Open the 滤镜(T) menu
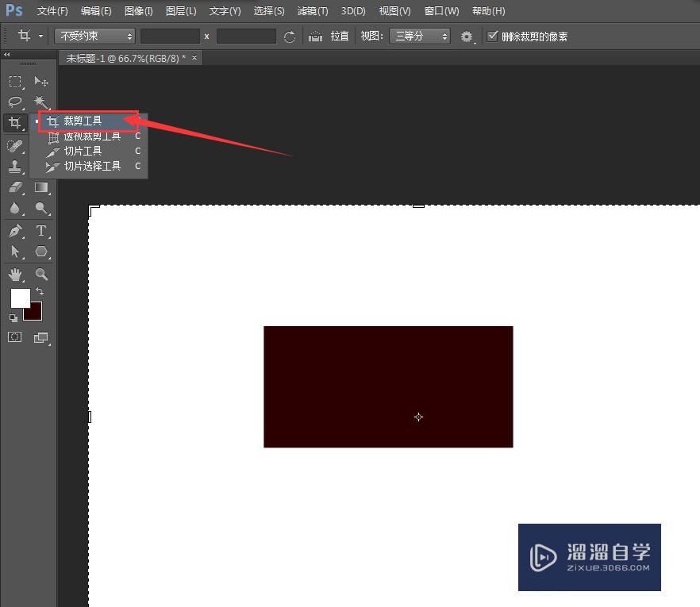The image size is (700, 607). [x=313, y=11]
